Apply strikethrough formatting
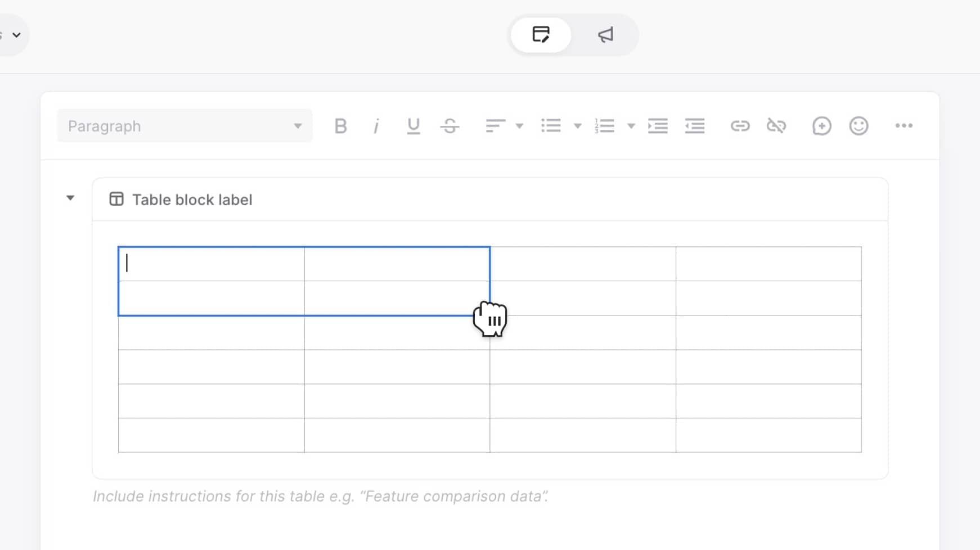Viewport: 980px width, 550px height. (450, 126)
